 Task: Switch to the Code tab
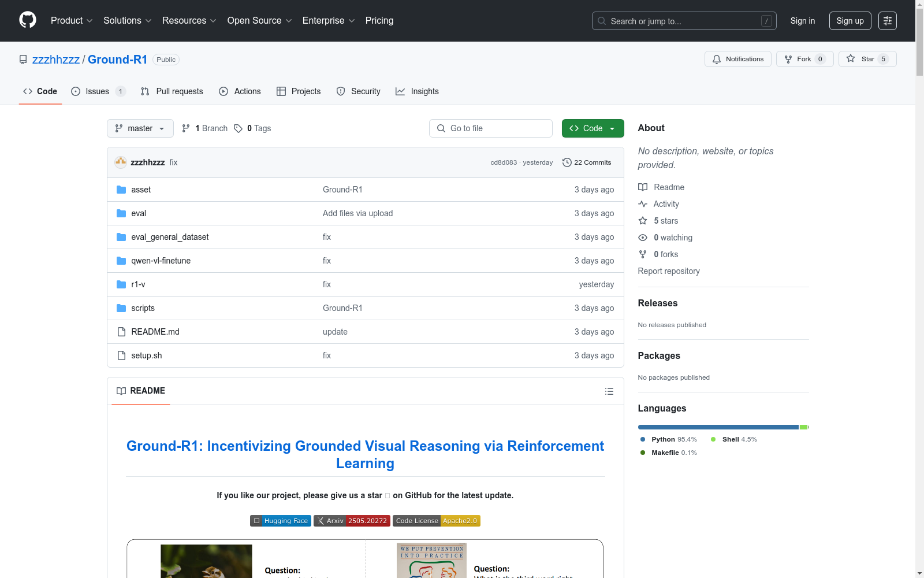(40, 91)
